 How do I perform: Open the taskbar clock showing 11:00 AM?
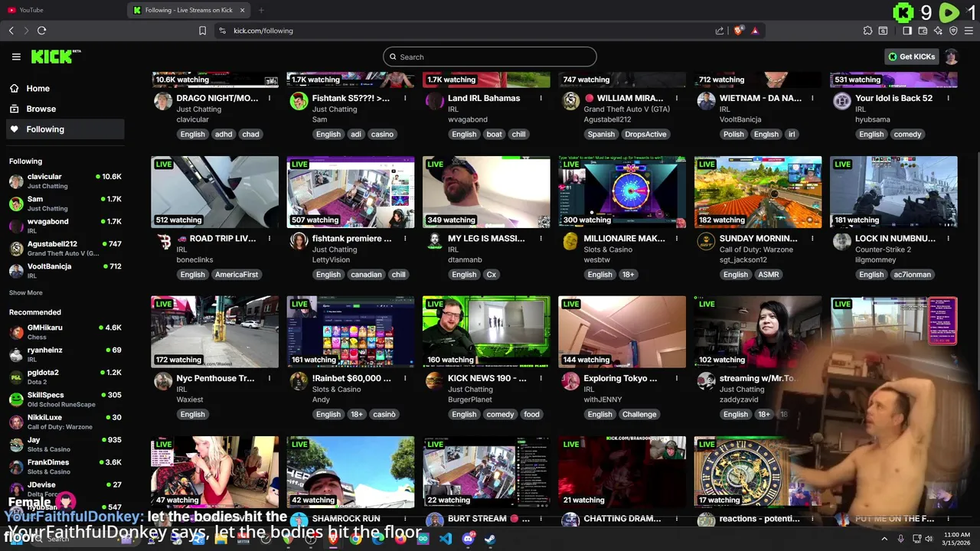[x=956, y=539]
